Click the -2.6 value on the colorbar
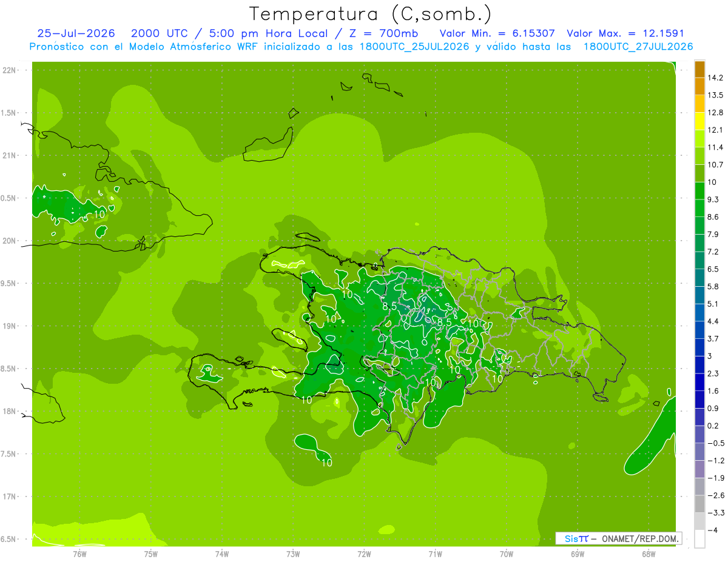Image resolution: width=728 pixels, height=562 pixels. click(x=716, y=495)
